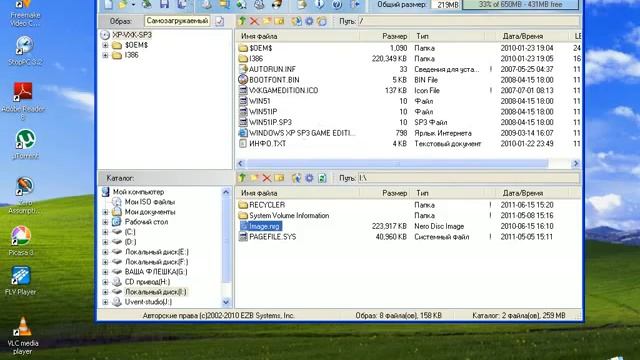Select Image.nrg file in catalog list
The image size is (640, 360).
click(264, 226)
